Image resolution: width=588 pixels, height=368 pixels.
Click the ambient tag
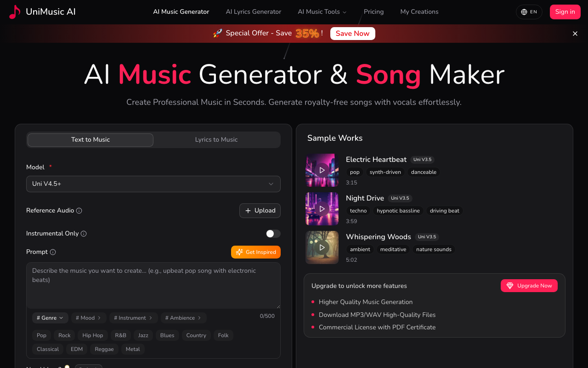pos(360,249)
